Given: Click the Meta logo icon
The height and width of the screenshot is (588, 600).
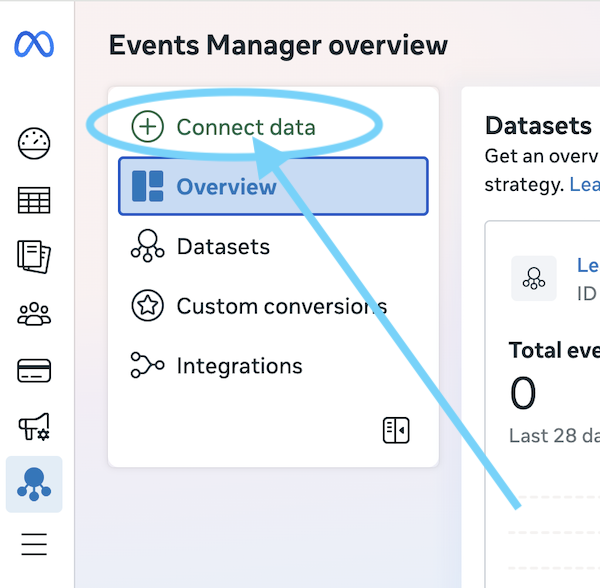Looking at the screenshot, I should click(34, 44).
